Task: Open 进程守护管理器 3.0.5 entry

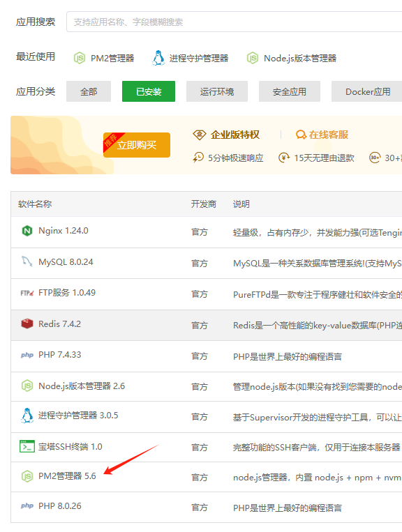Action: [78, 416]
